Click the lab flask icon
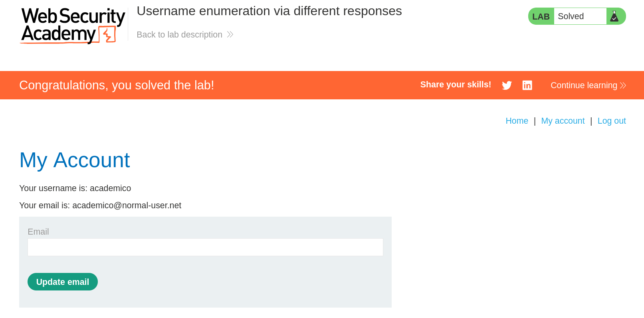The height and width of the screenshot is (318, 644). coord(614,16)
